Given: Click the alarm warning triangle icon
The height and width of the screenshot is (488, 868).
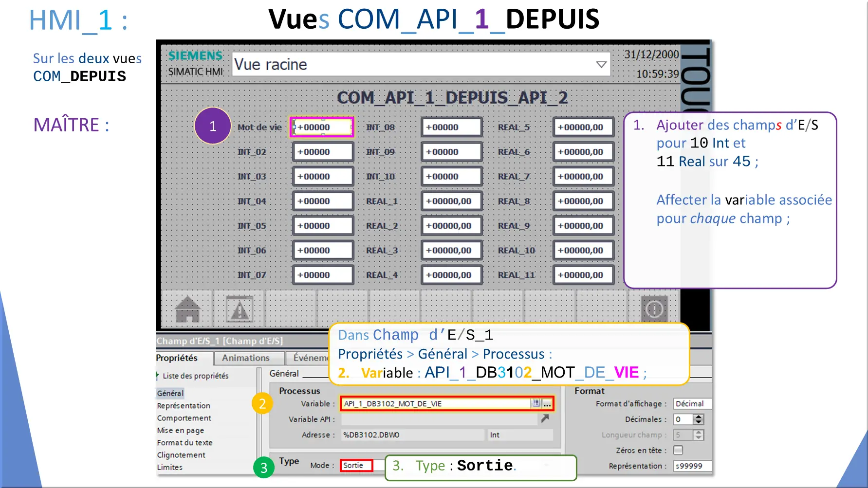Looking at the screenshot, I should [x=240, y=309].
